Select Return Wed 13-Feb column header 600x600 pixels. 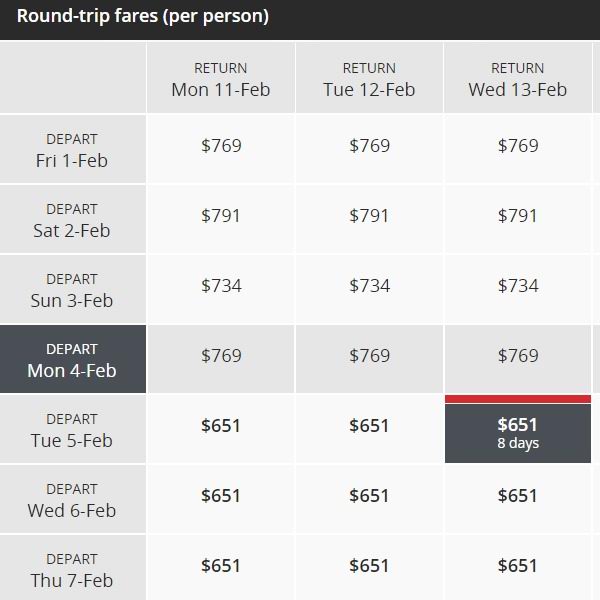pyautogui.click(x=518, y=78)
